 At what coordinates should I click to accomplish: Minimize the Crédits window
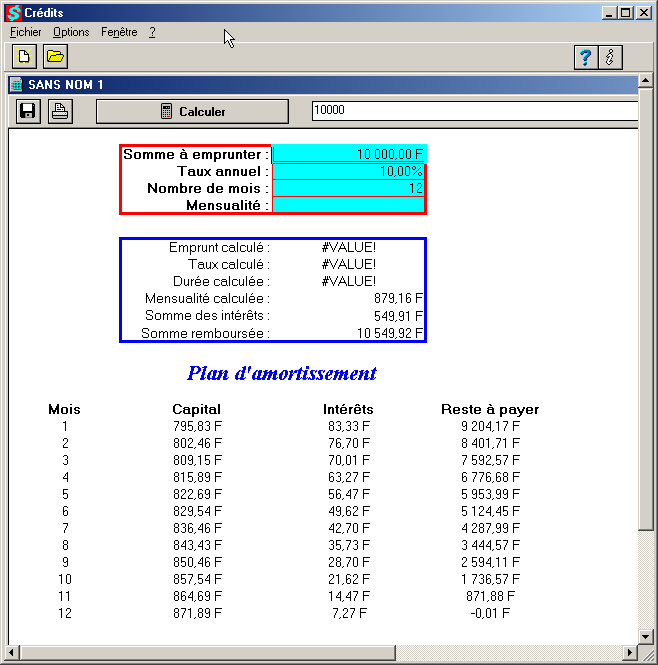(609, 13)
